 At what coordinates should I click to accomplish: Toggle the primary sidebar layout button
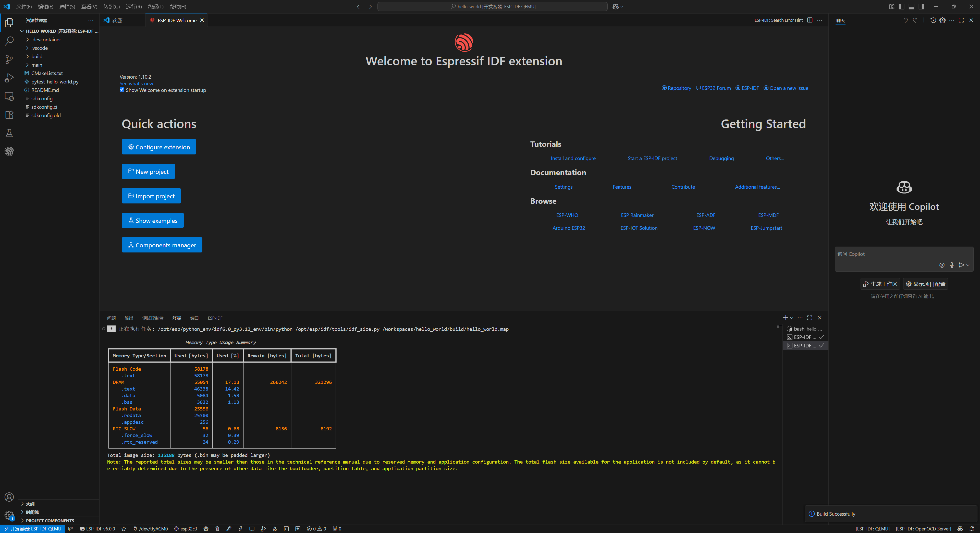point(901,6)
